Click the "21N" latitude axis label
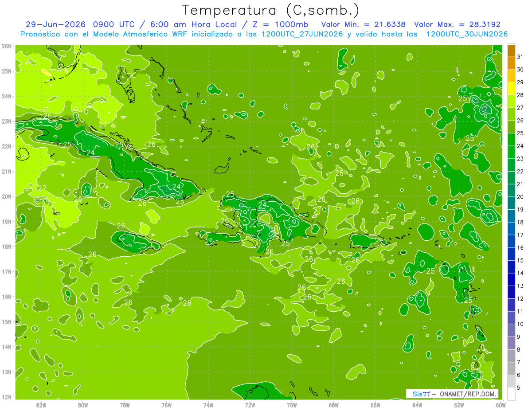532x411 pixels. [x=6, y=171]
